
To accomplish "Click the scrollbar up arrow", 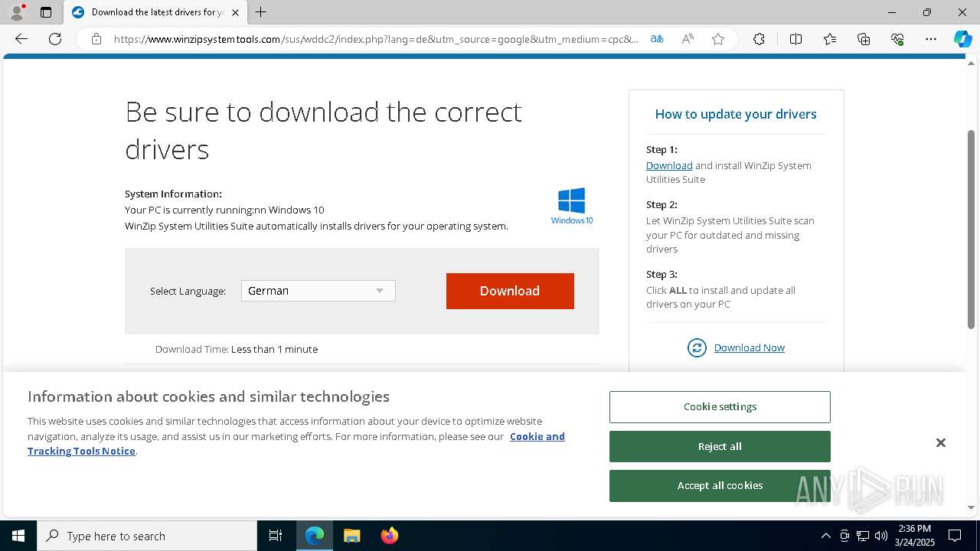I will [971, 63].
